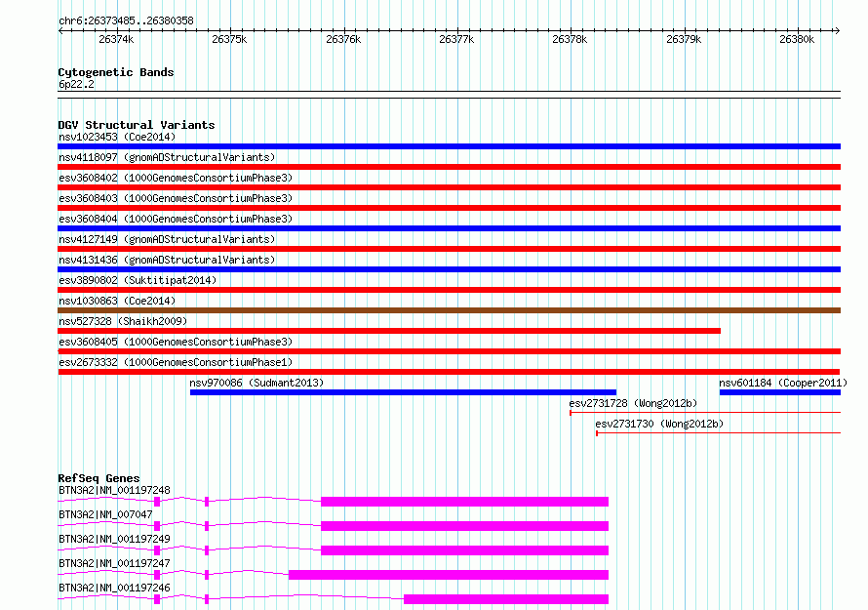Image resolution: width=868 pixels, height=610 pixels.
Task: Select the magenta exon block of NM_001197248
Action: point(465,502)
